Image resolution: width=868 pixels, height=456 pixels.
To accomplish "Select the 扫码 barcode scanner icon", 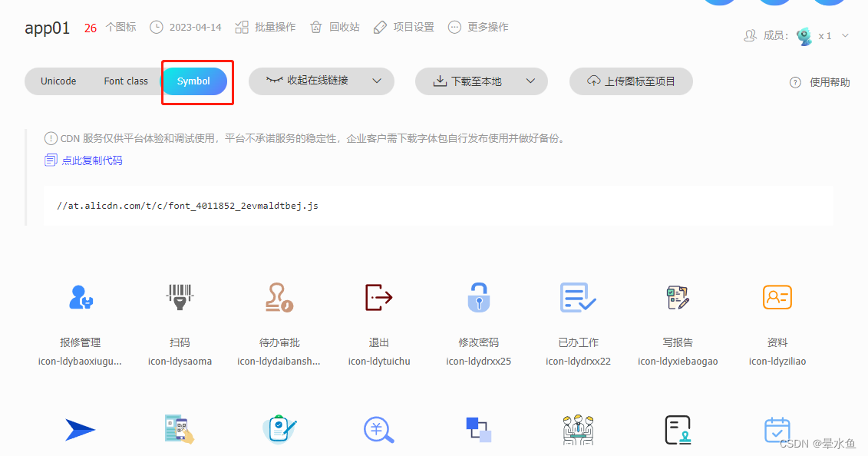I will [x=180, y=298].
